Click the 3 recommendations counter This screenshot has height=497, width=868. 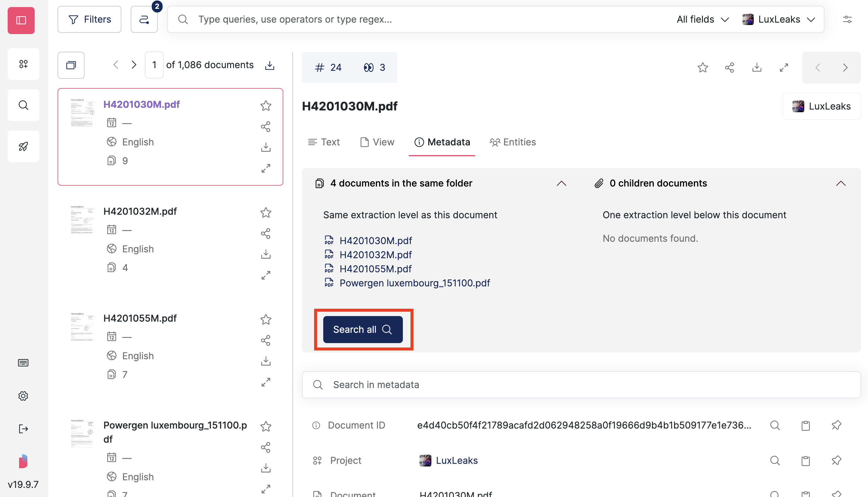[374, 67]
